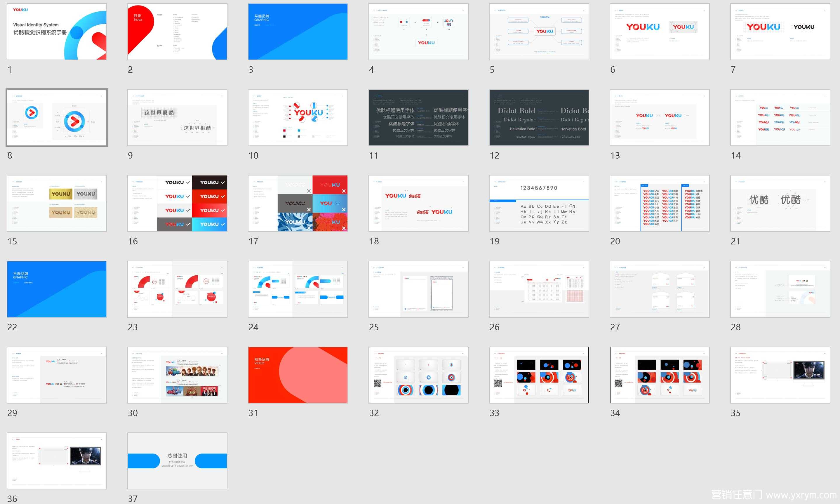Select slide 13 two YOUKU logo lockups

click(659, 117)
